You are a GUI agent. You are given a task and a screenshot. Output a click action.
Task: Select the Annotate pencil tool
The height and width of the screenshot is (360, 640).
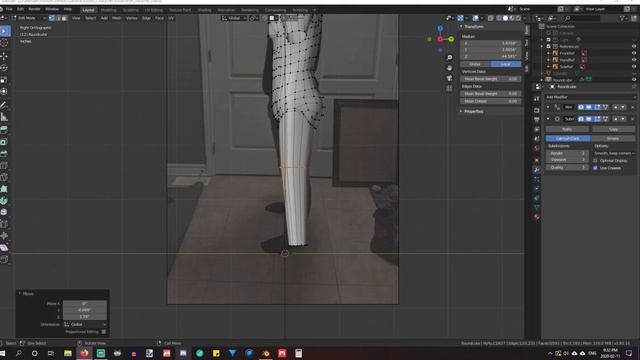[4, 105]
